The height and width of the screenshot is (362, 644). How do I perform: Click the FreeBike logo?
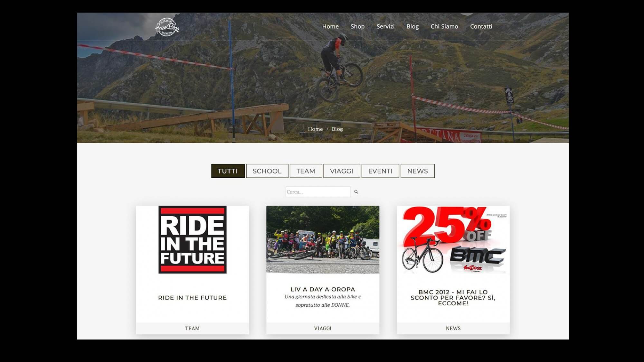coord(167,27)
